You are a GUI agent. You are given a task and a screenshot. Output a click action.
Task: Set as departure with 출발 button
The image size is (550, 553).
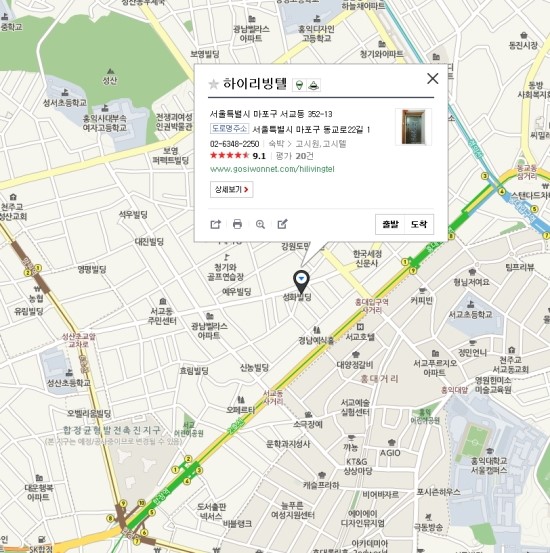tap(390, 224)
